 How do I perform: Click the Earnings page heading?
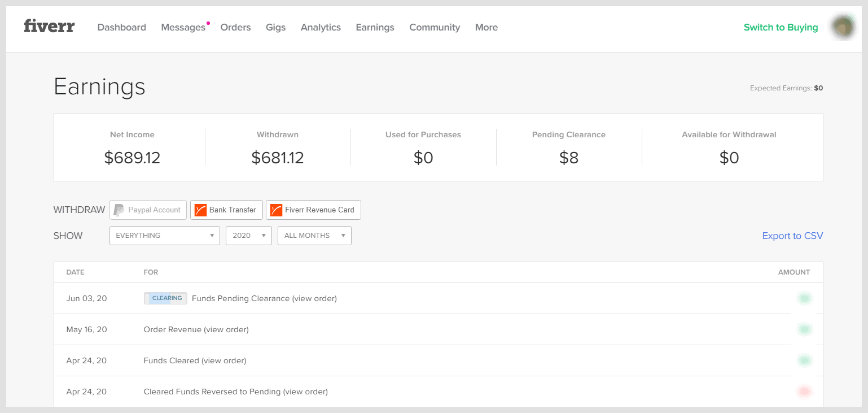click(99, 86)
